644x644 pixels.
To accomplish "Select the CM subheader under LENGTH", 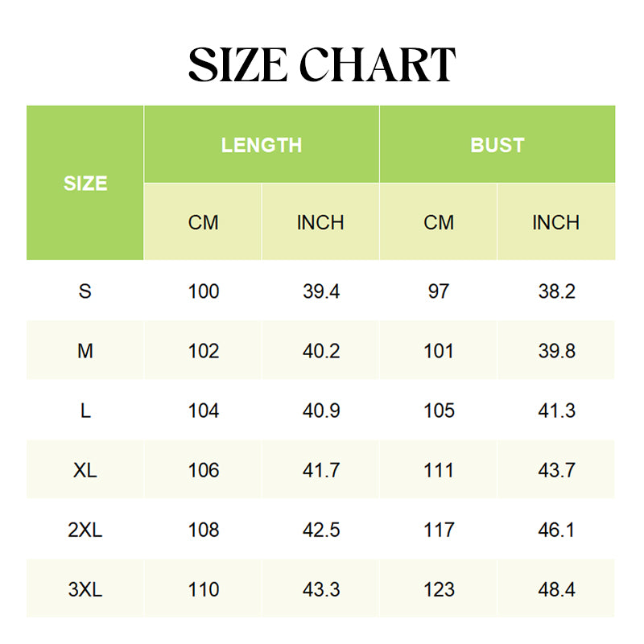I will 203,222.
